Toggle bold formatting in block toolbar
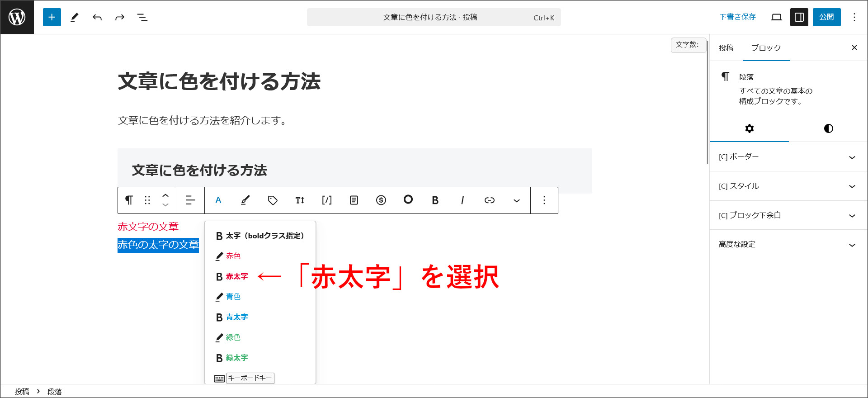The image size is (868, 398). pyautogui.click(x=435, y=200)
